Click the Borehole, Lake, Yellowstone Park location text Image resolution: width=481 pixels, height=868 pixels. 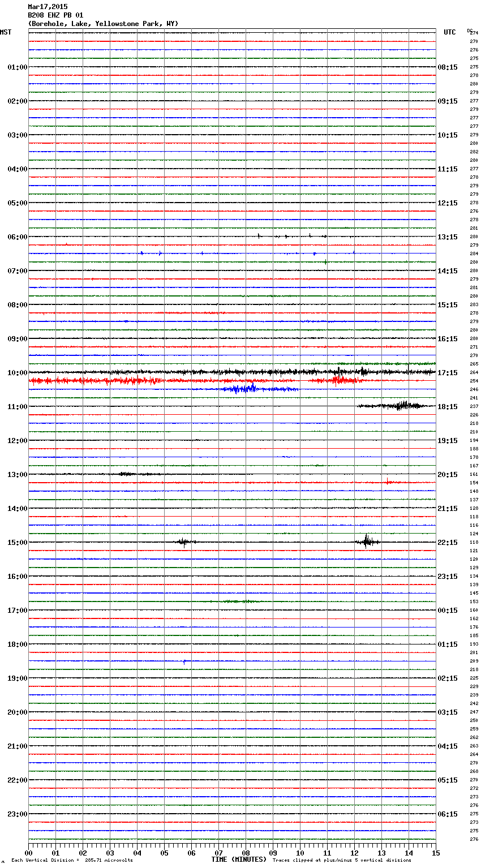point(103,24)
